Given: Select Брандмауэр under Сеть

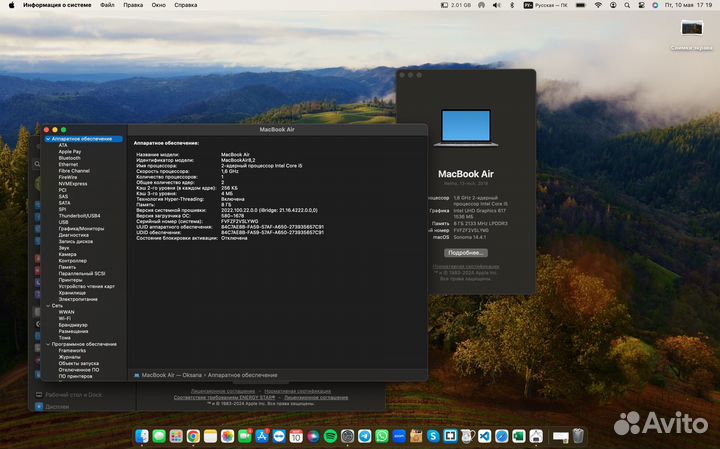Looking at the screenshot, I should tap(73, 325).
